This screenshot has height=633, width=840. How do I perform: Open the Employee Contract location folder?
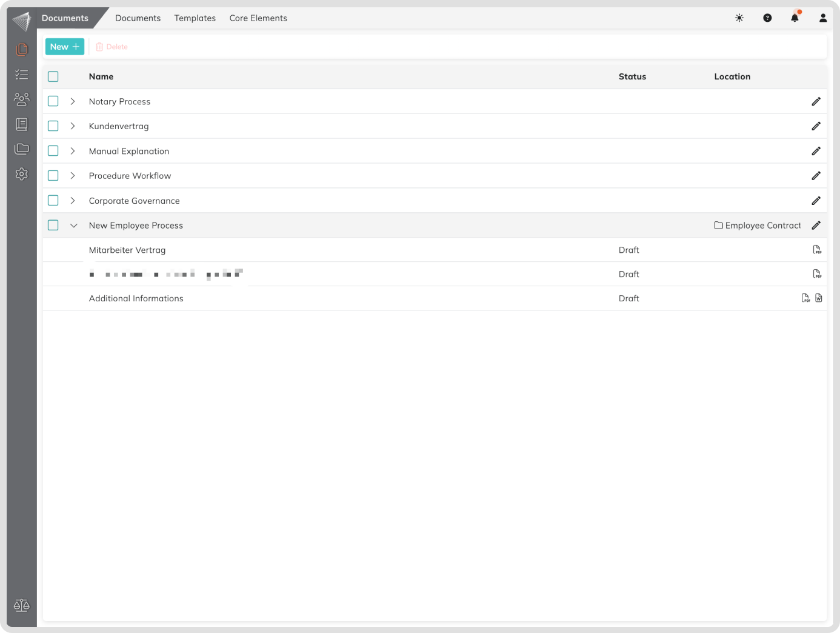pyautogui.click(x=758, y=226)
